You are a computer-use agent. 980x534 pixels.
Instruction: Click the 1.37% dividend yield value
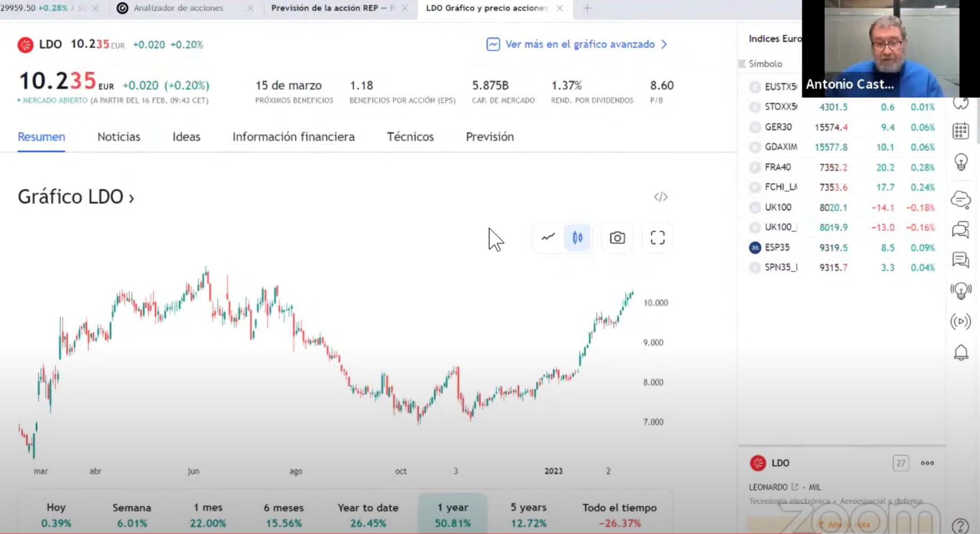tap(567, 85)
